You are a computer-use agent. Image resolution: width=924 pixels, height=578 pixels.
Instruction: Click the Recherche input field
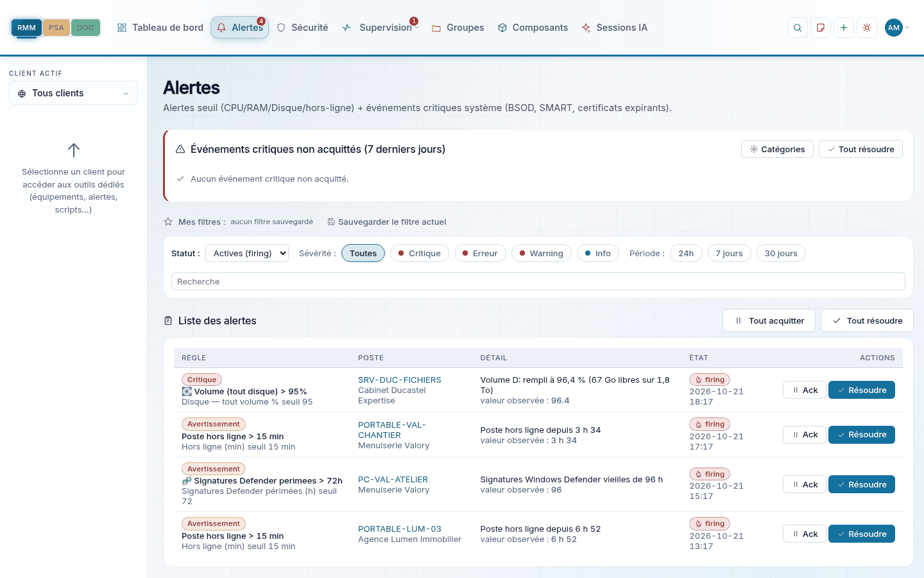(x=538, y=281)
